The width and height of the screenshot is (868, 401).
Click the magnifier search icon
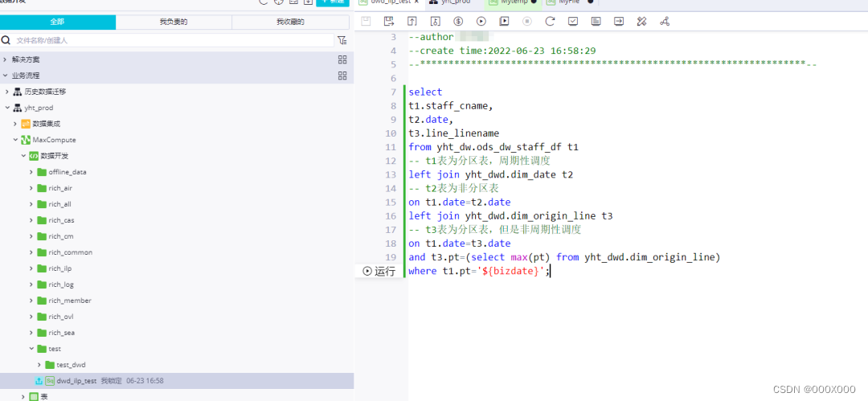[6, 40]
